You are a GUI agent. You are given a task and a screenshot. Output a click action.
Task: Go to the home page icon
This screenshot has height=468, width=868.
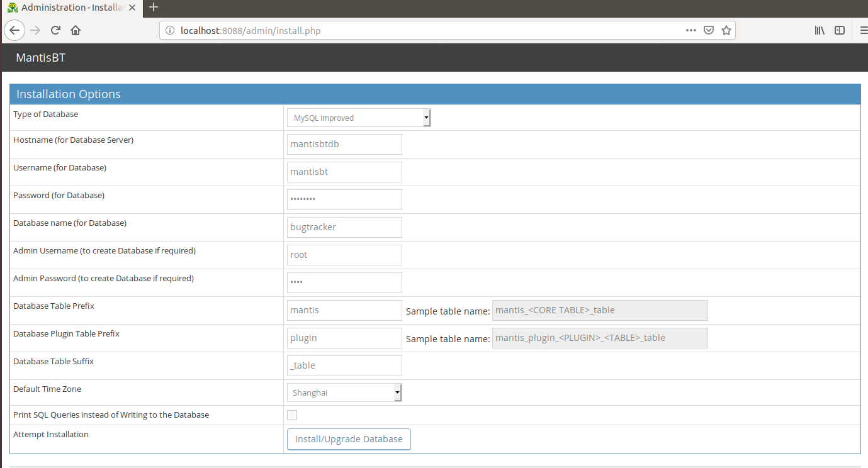click(x=76, y=30)
